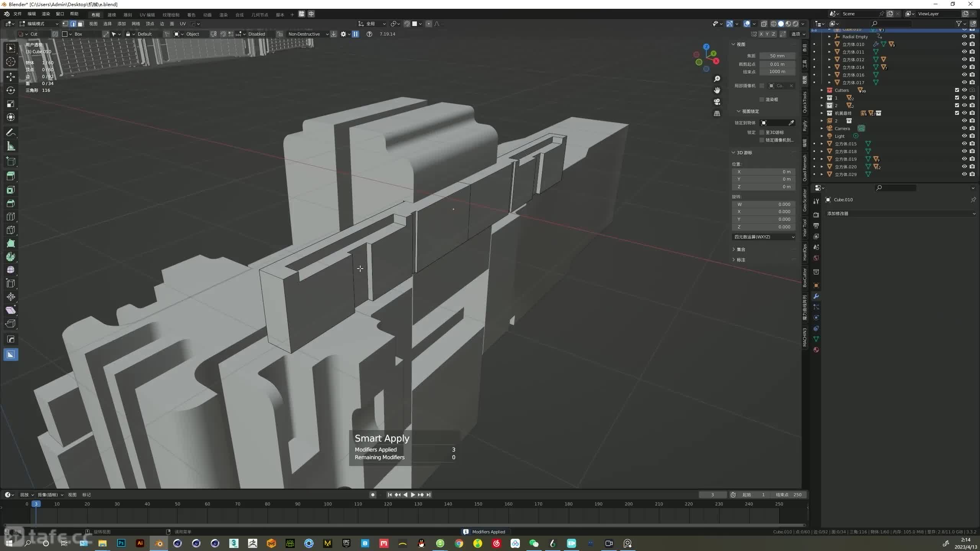This screenshot has height=551, width=980.
Task: Tick the 渲染框 checkbox
Action: pyautogui.click(x=762, y=99)
